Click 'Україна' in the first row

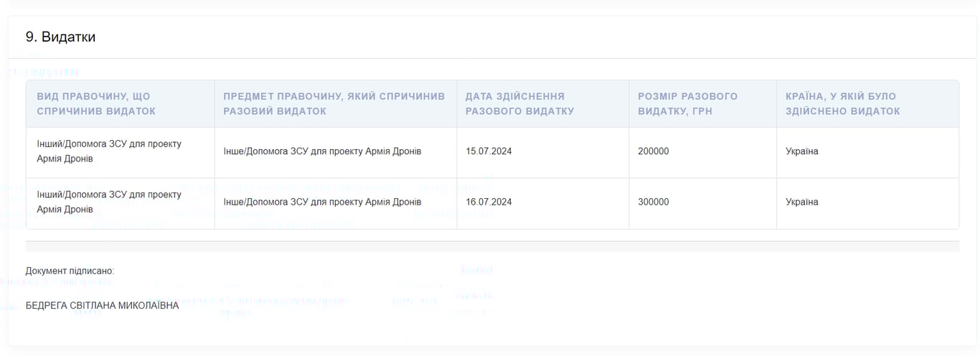801,151
